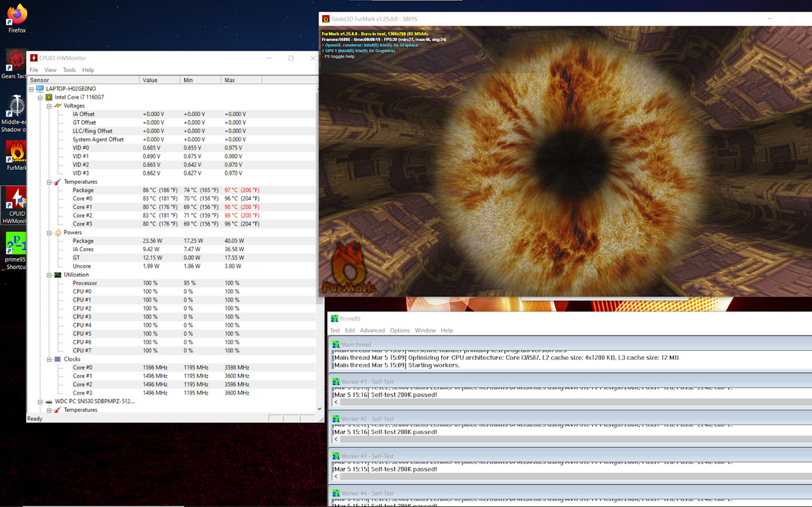Screen dimensions: 812x507
Task: Collapse the Powers section
Action: click(x=49, y=233)
